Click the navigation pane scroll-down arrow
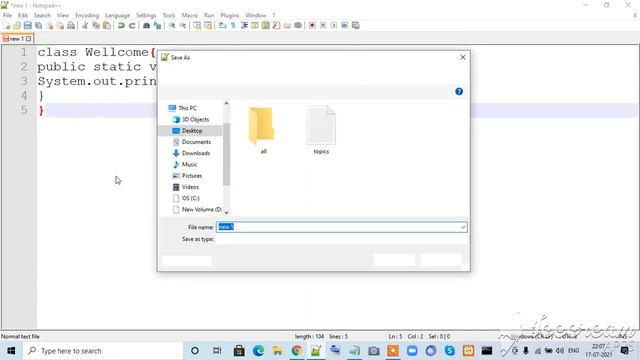 coord(227,212)
